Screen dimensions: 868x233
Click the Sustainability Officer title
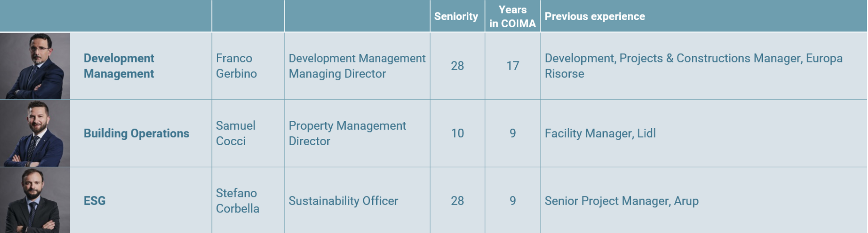(343, 201)
